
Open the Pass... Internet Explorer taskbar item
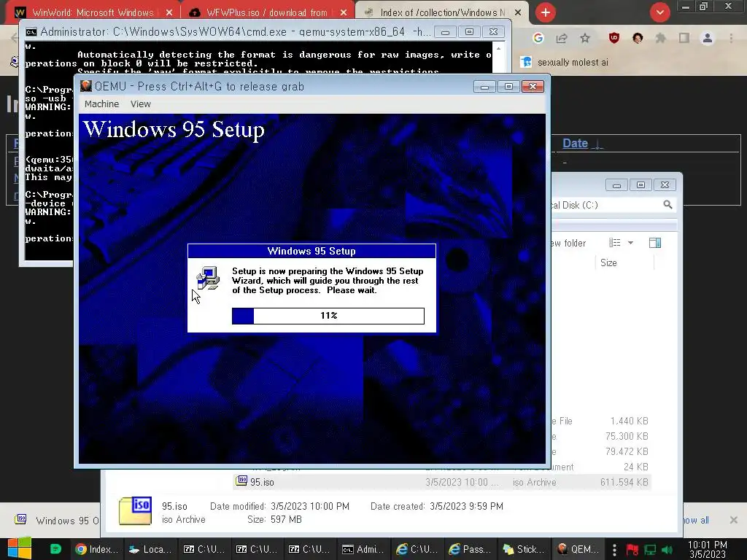(x=469, y=549)
